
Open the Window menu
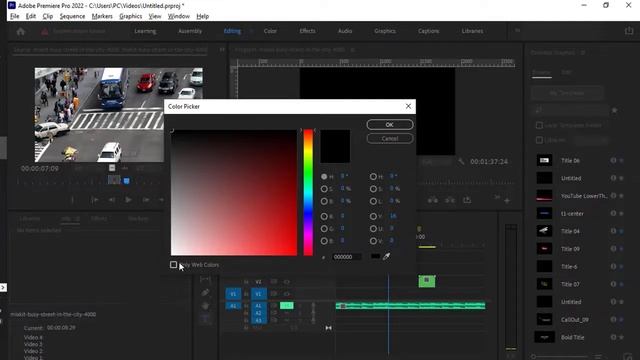179,16
